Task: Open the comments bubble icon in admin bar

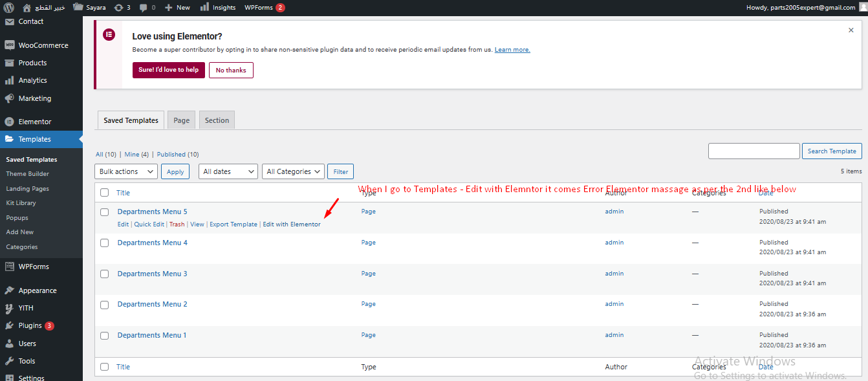Action: pos(144,8)
